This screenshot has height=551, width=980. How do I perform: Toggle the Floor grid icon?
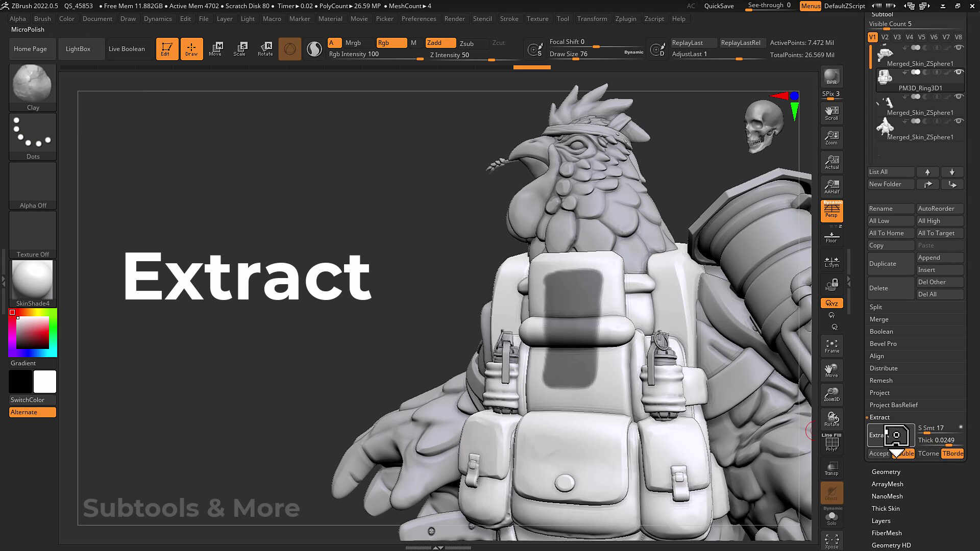(831, 237)
